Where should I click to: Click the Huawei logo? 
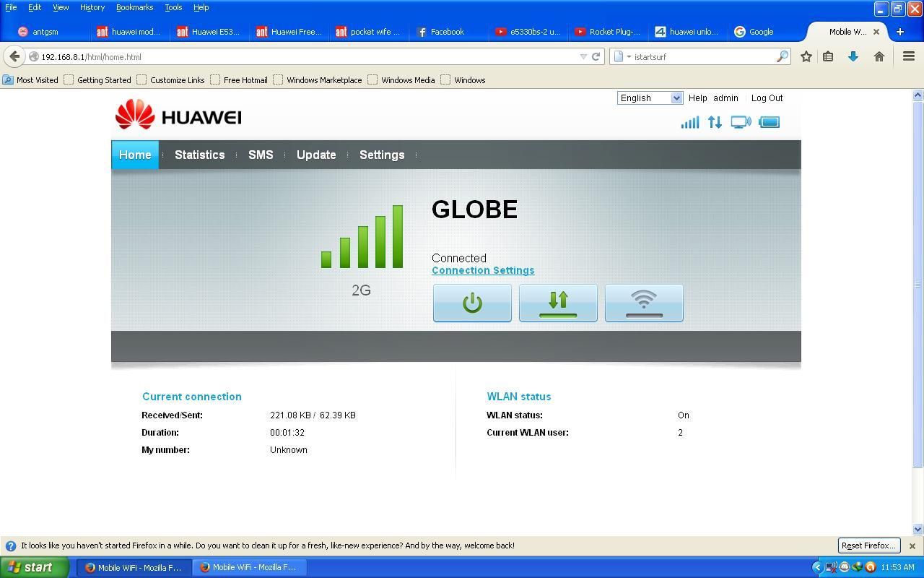(x=178, y=116)
